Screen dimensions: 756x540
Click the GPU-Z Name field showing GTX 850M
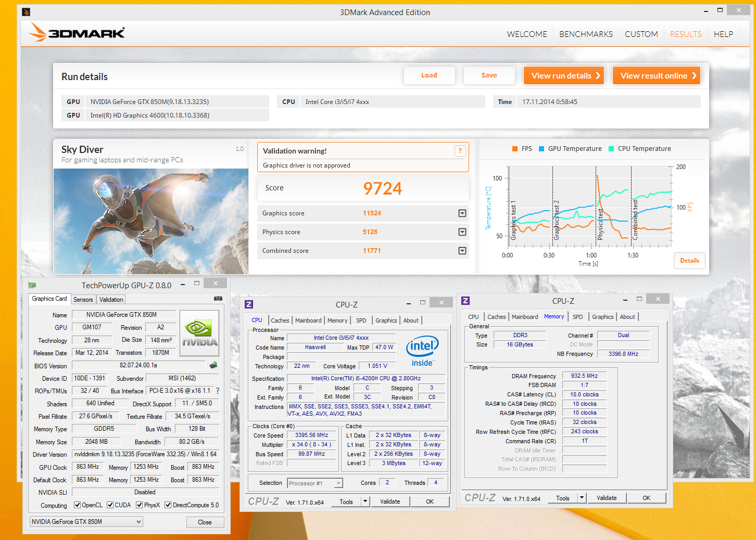pos(123,315)
